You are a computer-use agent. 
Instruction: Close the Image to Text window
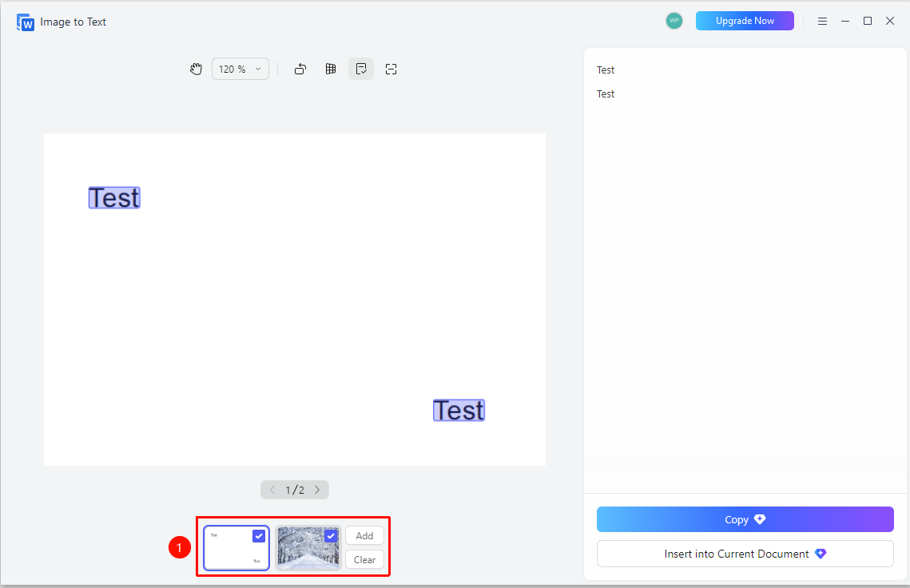[890, 21]
